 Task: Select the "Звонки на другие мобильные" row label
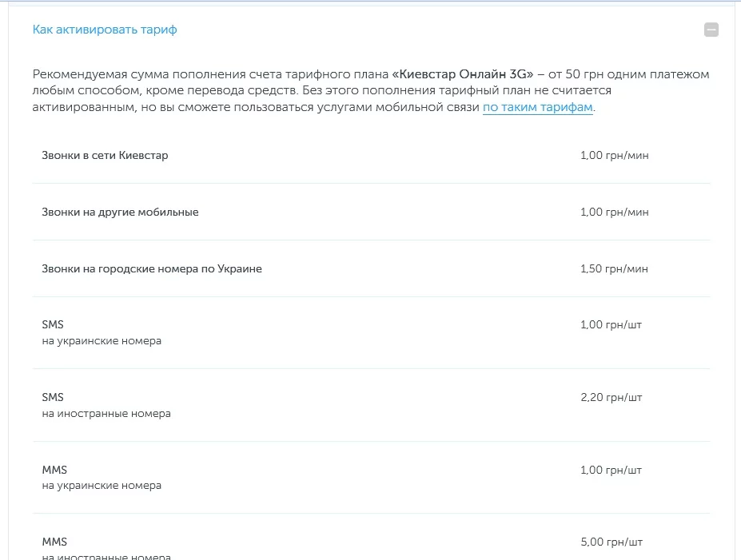pyautogui.click(x=120, y=212)
